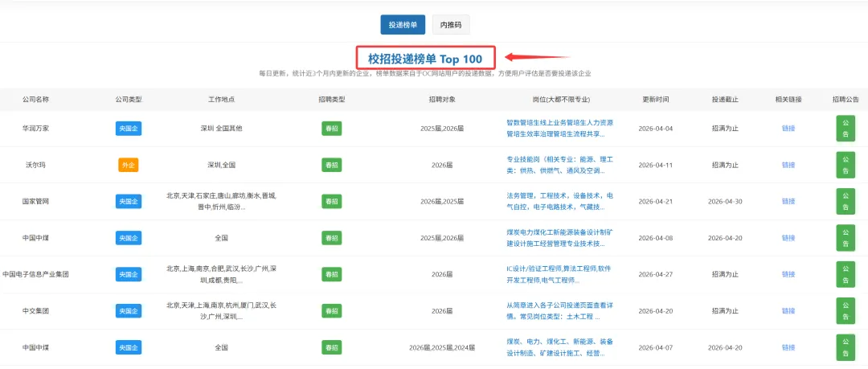Open 链接 for 中国电子信息产业集团 row
Screen dimensions: 868x369
788,274
